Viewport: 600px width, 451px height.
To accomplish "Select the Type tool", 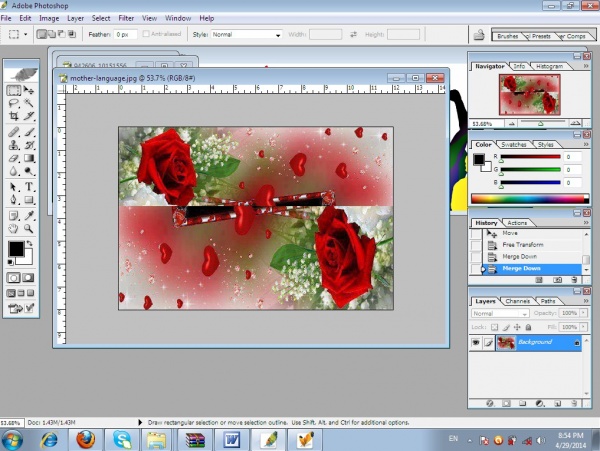I will (x=30, y=187).
